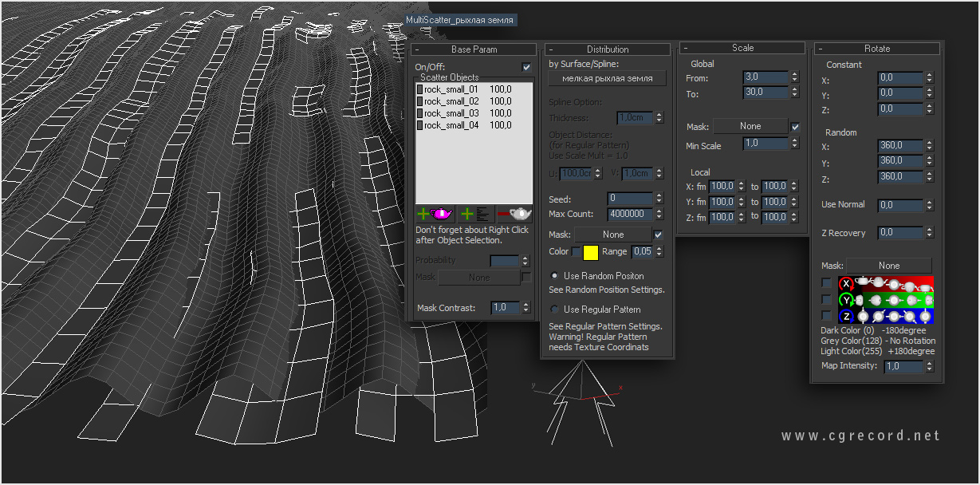Click the rock_small_03 color box
The width and height of the screenshot is (980, 485).
pyautogui.click(x=419, y=113)
